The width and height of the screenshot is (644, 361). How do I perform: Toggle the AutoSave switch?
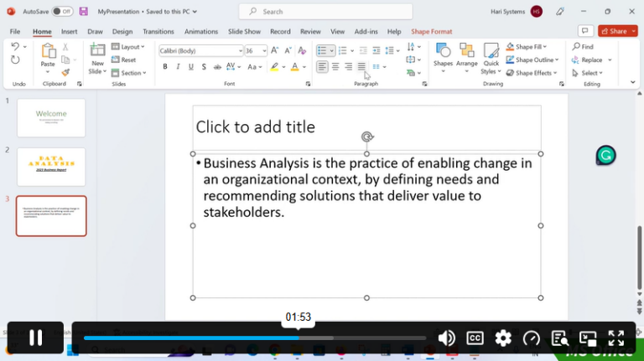pos(62,12)
